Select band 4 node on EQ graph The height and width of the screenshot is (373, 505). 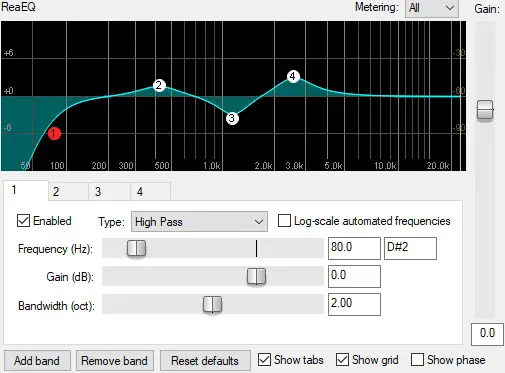(293, 76)
